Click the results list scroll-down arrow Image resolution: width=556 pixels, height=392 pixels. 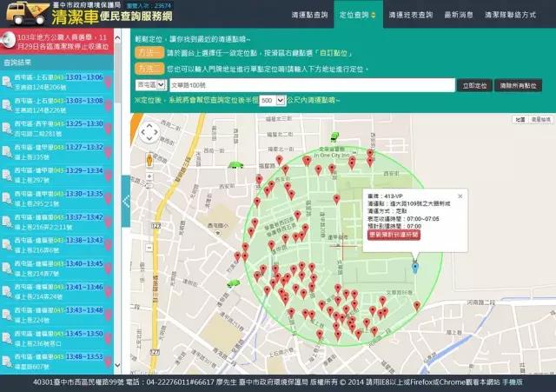(117, 365)
